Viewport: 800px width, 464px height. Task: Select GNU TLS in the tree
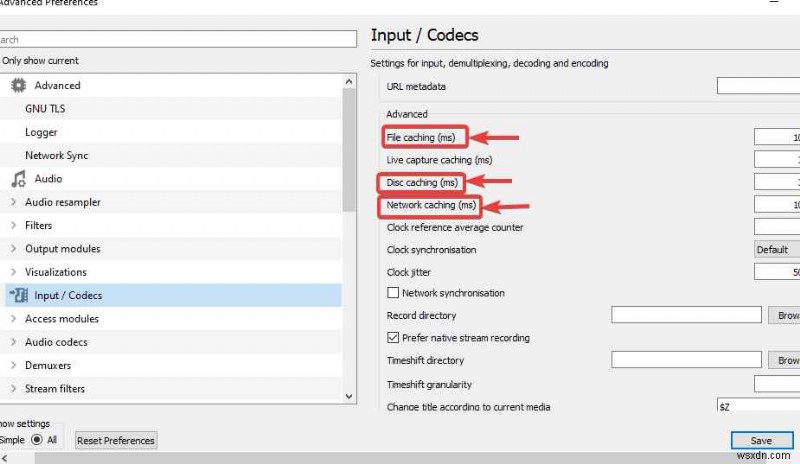pyautogui.click(x=45, y=109)
